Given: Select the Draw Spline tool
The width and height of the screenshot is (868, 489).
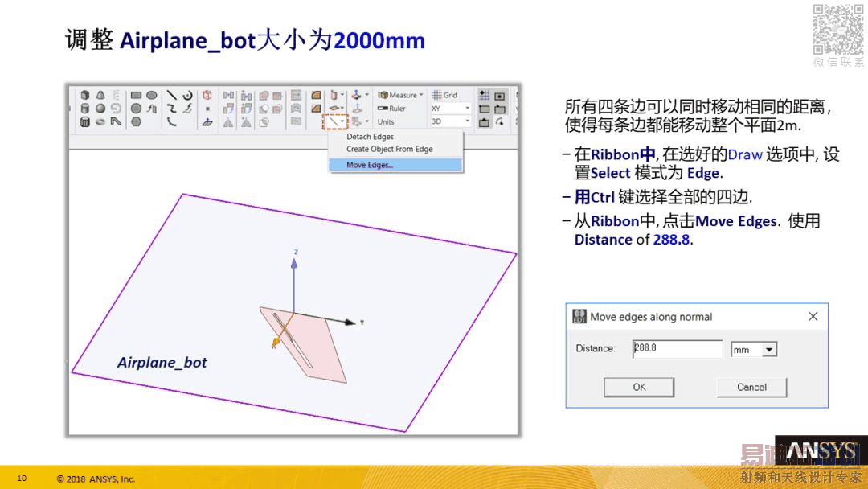Looking at the screenshot, I should click(172, 108).
